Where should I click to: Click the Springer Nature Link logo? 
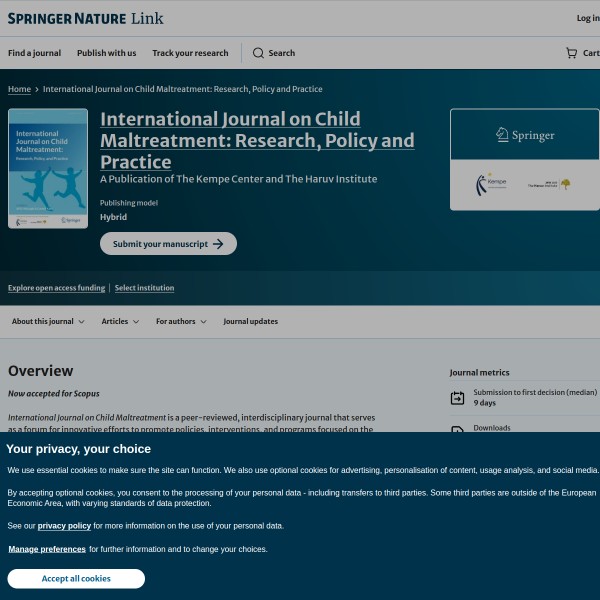(x=85, y=18)
